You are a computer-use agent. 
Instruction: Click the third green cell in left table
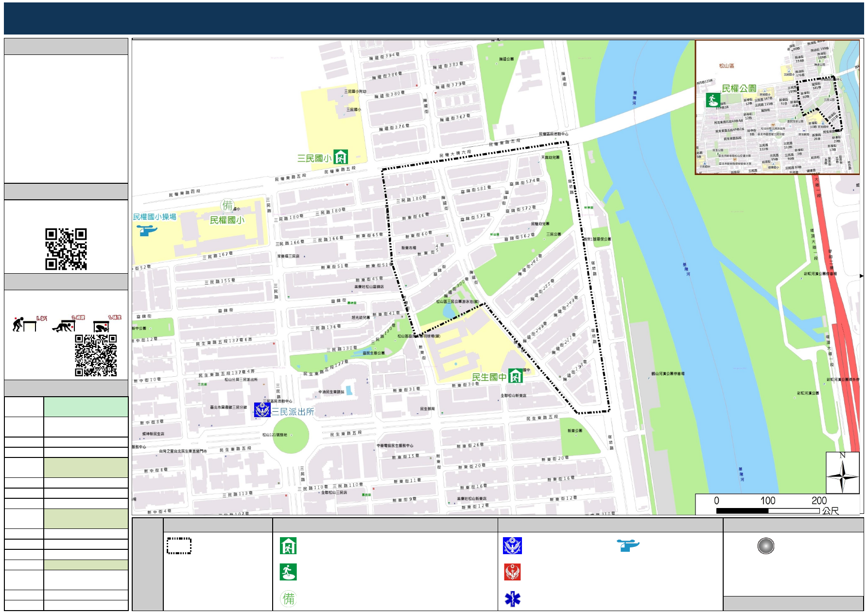(86, 518)
